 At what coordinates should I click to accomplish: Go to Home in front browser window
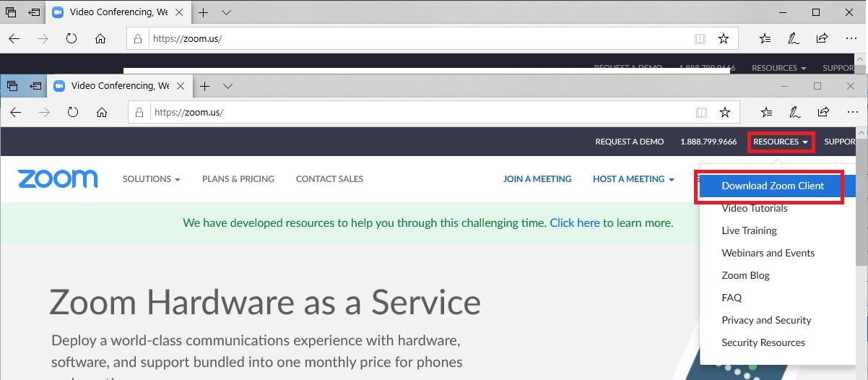[x=102, y=112]
